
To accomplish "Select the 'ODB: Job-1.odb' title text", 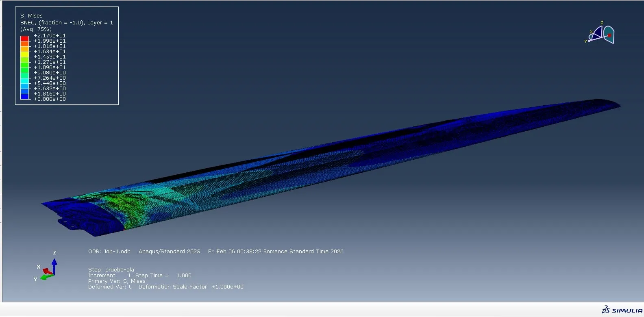I will coord(109,252).
